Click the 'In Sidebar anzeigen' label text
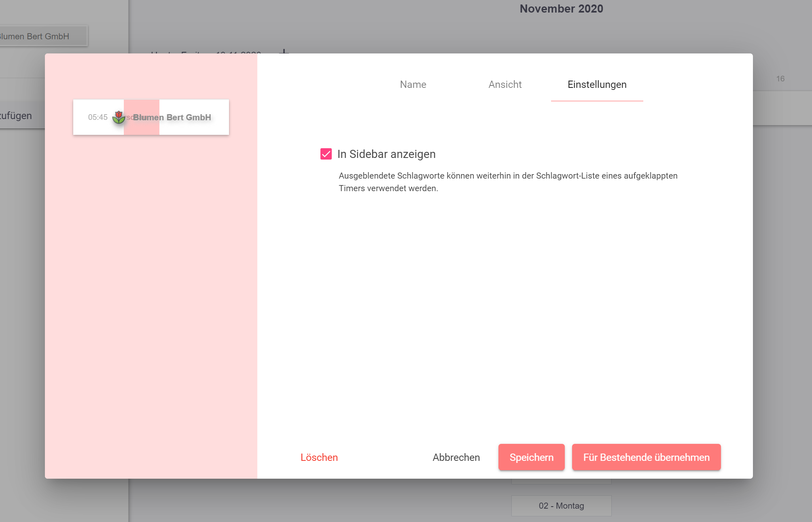Image resolution: width=812 pixels, height=522 pixels. pyautogui.click(x=386, y=154)
